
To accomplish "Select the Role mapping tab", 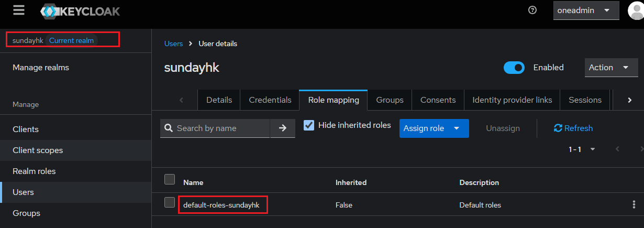I will coord(334,100).
